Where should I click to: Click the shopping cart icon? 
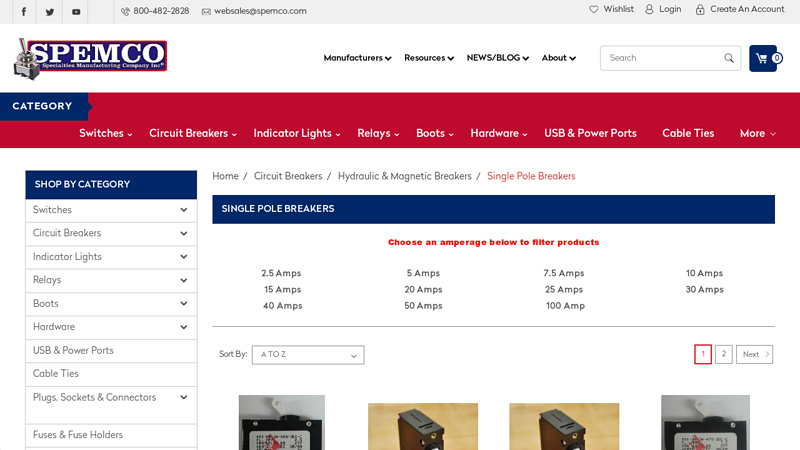pos(762,58)
